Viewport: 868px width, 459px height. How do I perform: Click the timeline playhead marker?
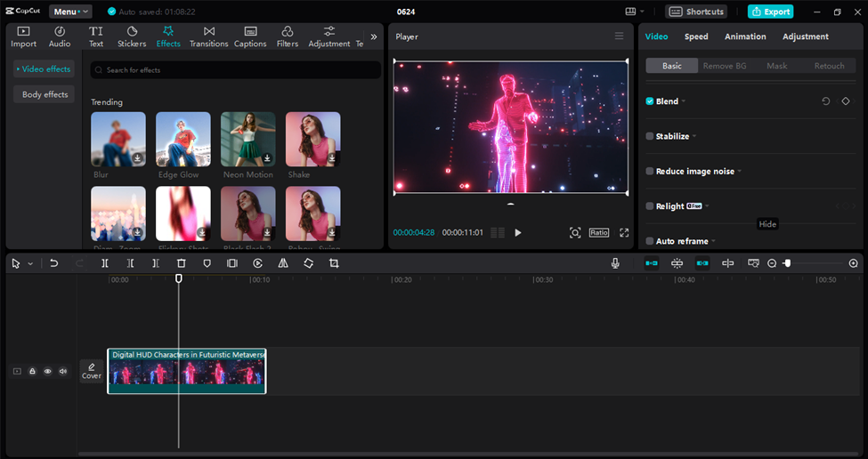(179, 278)
